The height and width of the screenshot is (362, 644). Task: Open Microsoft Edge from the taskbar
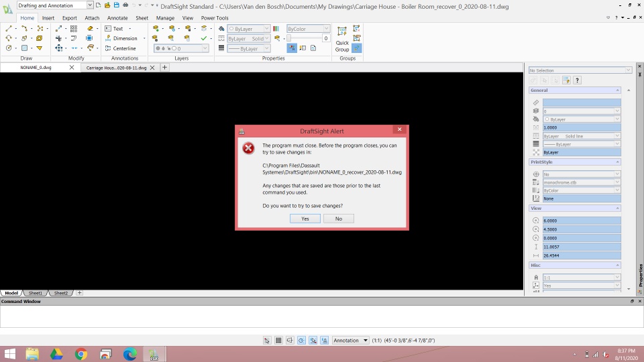pos(130,354)
